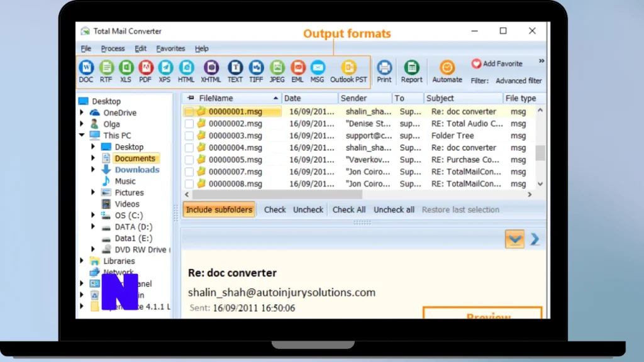Open Advanced filter

tap(519, 81)
